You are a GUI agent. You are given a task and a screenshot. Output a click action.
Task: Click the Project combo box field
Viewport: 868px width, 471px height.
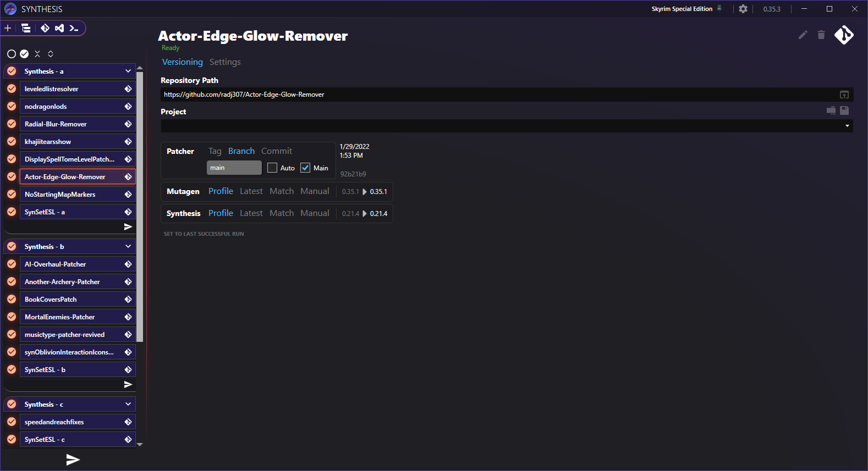coord(507,126)
